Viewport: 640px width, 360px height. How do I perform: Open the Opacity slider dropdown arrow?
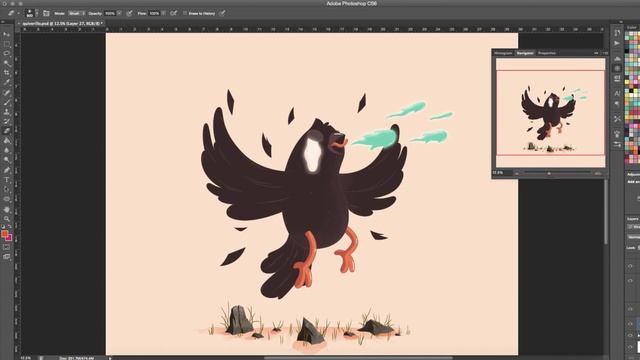coord(119,13)
